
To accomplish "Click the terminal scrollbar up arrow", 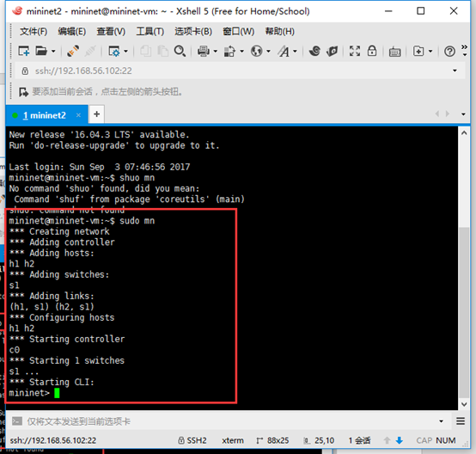I will pyautogui.click(x=464, y=133).
